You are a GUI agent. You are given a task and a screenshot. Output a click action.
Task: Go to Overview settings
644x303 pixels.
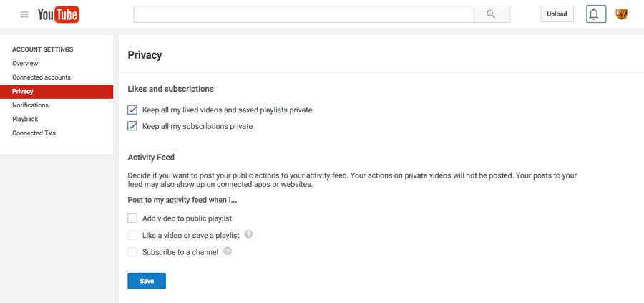coord(25,64)
